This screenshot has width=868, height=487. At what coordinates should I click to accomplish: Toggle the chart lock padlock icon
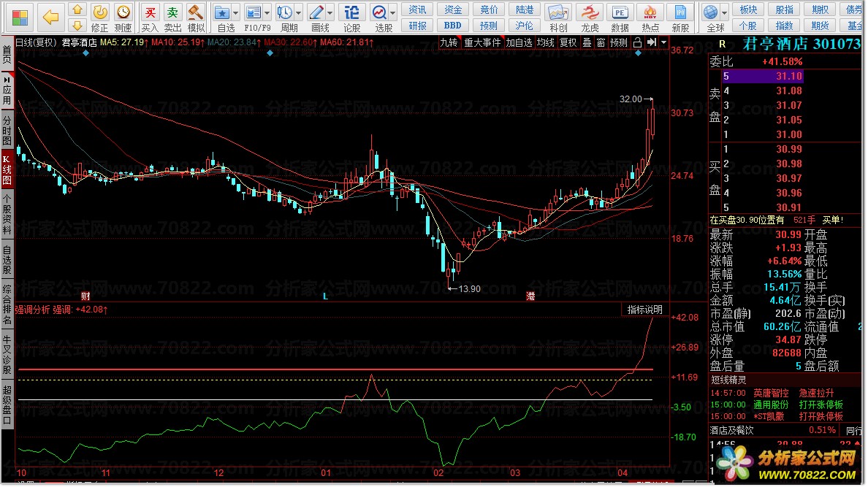pos(637,42)
